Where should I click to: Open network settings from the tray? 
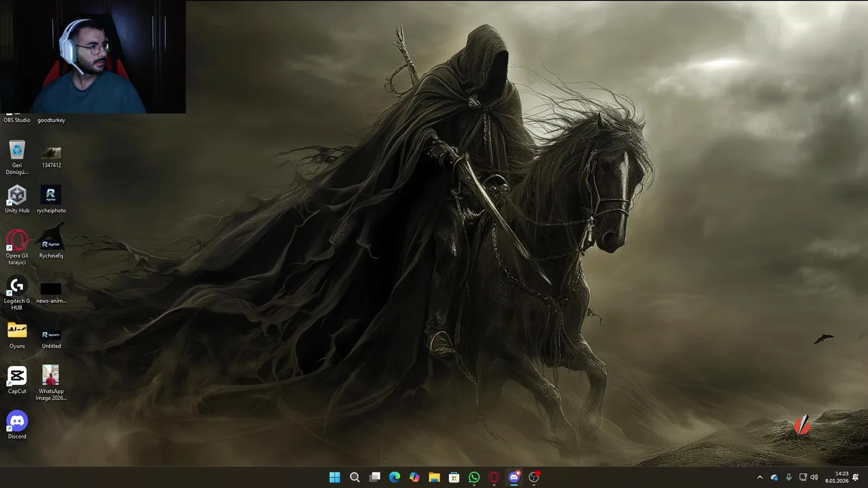803,477
